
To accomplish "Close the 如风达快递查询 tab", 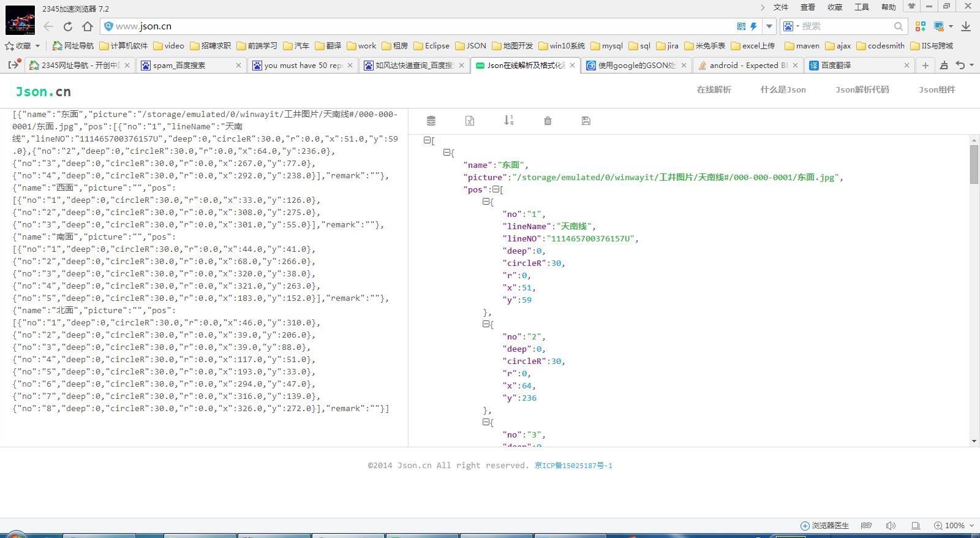I will [461, 65].
